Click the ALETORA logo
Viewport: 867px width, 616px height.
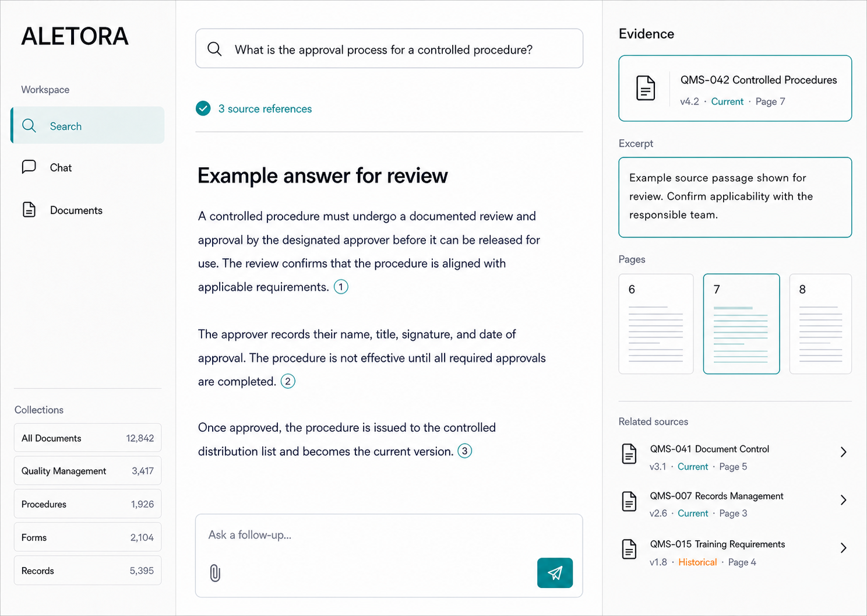coord(75,37)
